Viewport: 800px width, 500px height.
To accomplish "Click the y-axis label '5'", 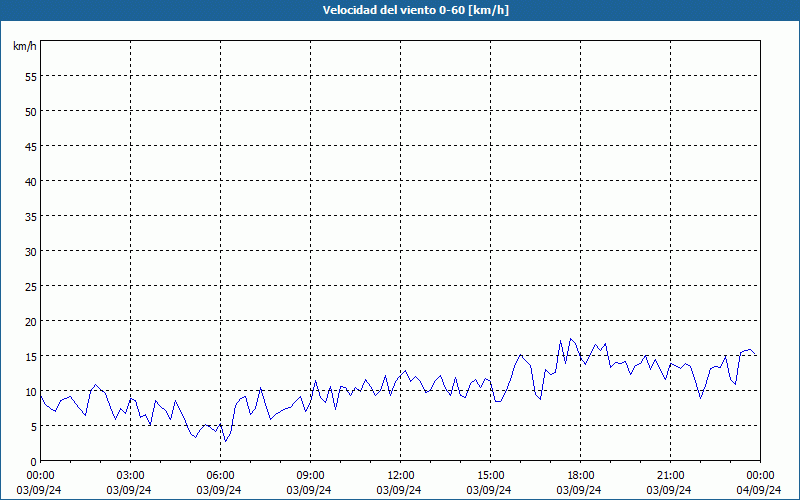I will point(34,427).
